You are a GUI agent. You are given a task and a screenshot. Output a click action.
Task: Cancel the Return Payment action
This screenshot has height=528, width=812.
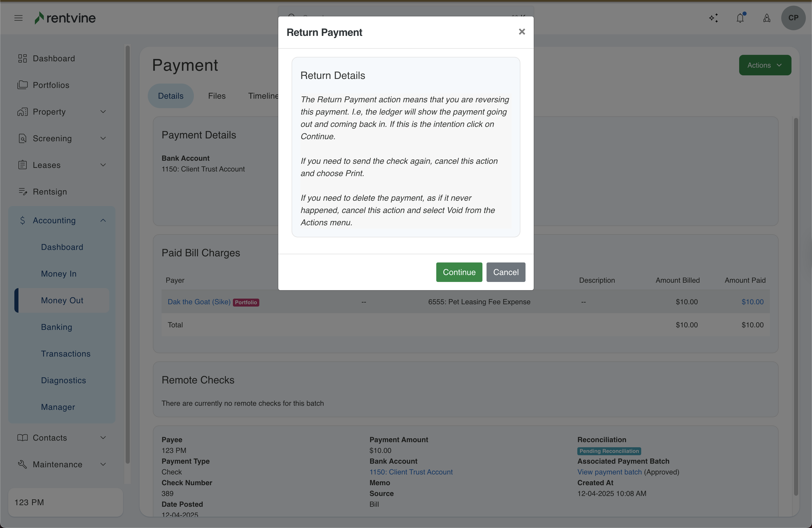[506, 272]
